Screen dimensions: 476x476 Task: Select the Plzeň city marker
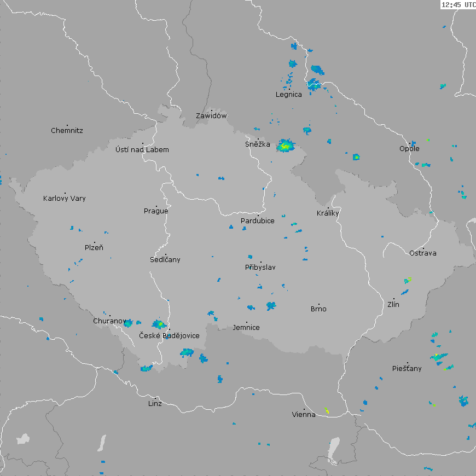point(94,242)
